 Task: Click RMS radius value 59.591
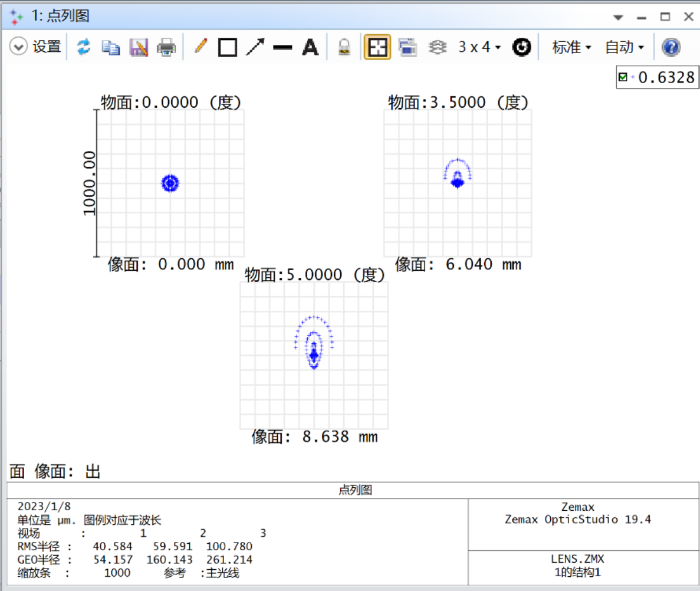point(173,546)
